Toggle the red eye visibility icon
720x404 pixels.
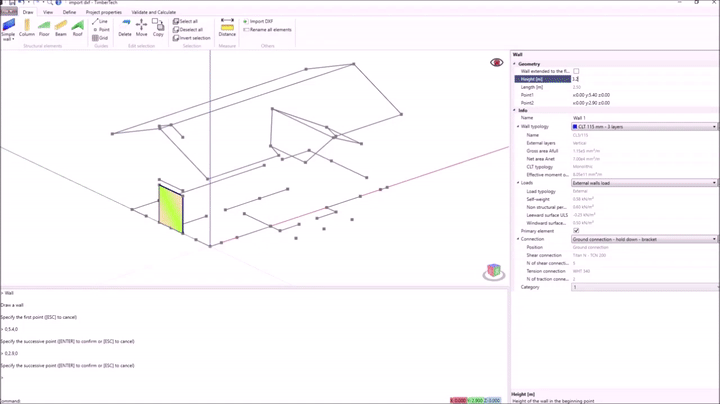[497, 63]
